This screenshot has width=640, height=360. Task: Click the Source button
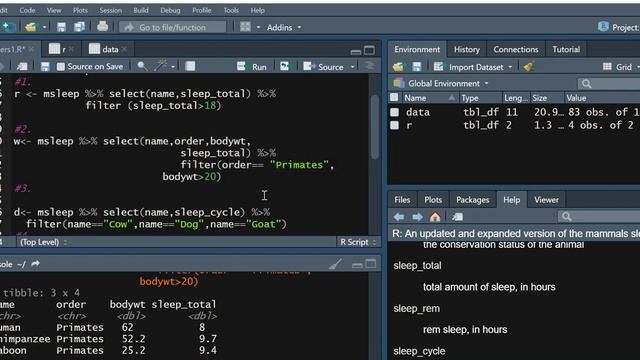[x=324, y=67]
